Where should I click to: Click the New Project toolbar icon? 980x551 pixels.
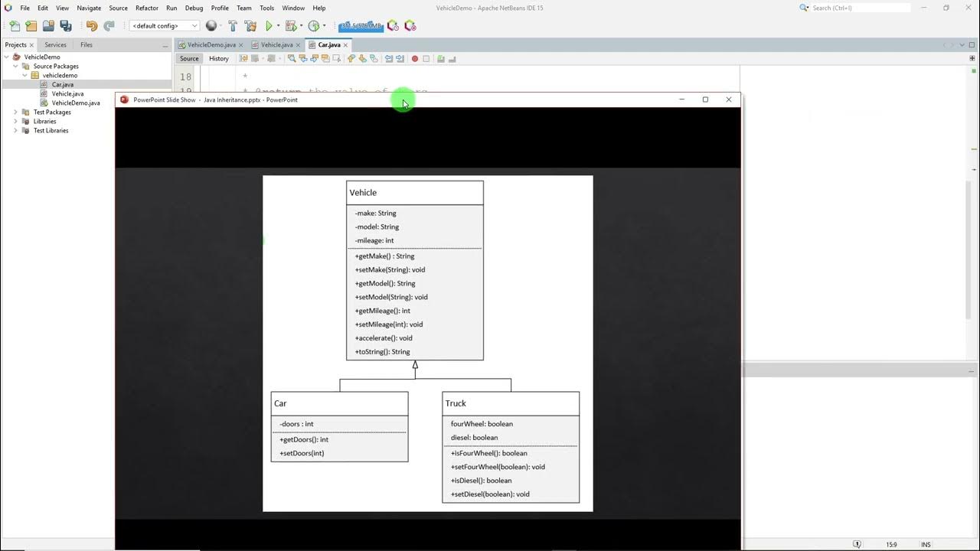point(31,25)
